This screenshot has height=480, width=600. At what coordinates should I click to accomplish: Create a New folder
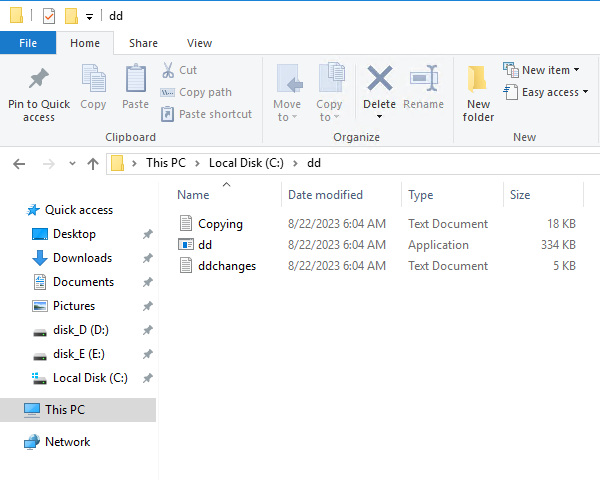(x=478, y=93)
